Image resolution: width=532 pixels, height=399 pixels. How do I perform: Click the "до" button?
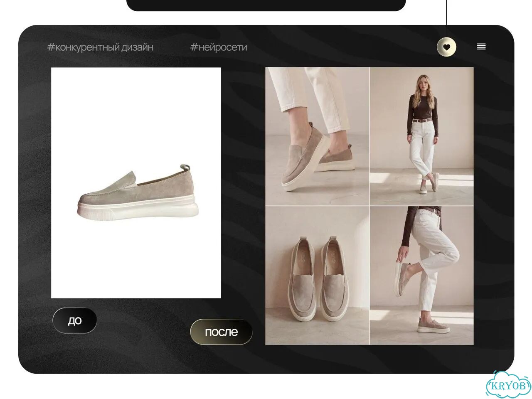coord(75,320)
